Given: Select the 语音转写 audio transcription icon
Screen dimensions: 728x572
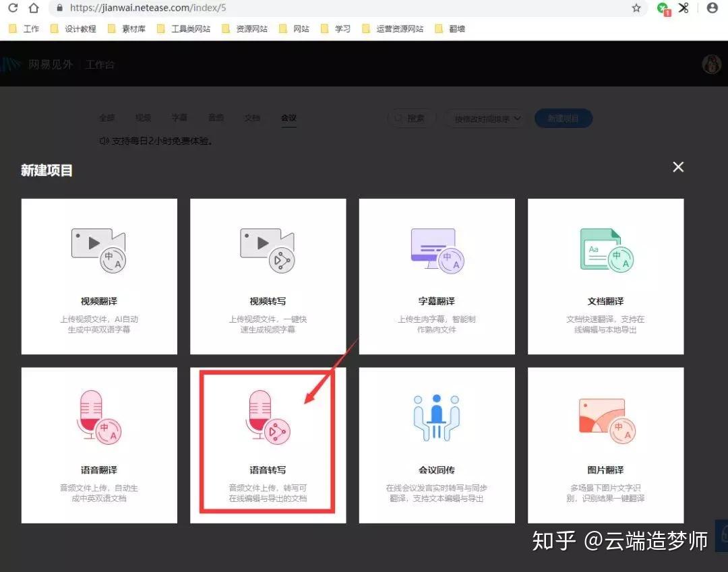Looking at the screenshot, I should click(268, 418).
